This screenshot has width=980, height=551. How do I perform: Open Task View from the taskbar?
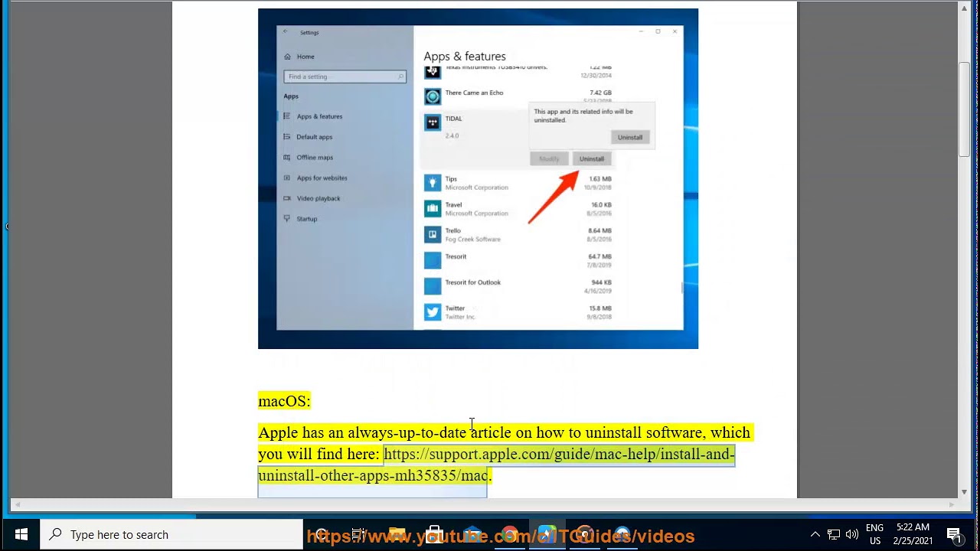358,535
